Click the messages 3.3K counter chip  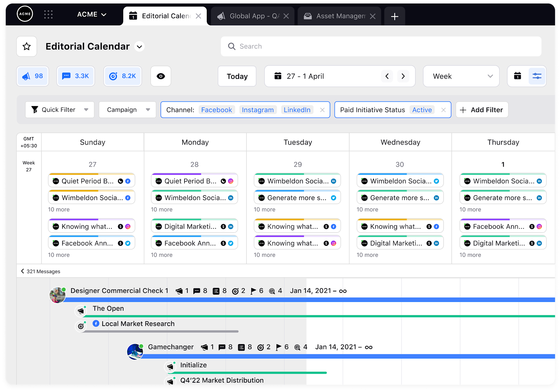[76, 76]
